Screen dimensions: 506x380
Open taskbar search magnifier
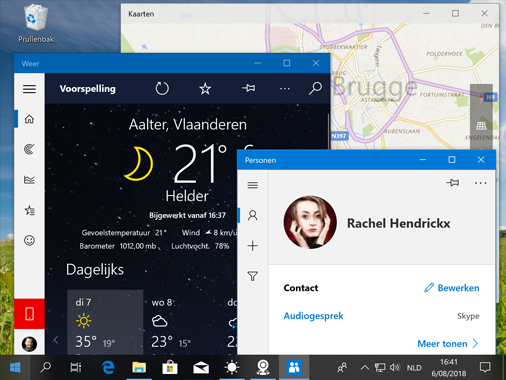[x=46, y=367]
